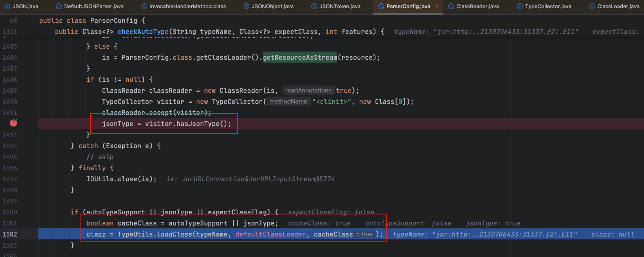The image size is (644, 257).
Task: Click the 'jsonType: true' debug hint
Action: [493, 223]
